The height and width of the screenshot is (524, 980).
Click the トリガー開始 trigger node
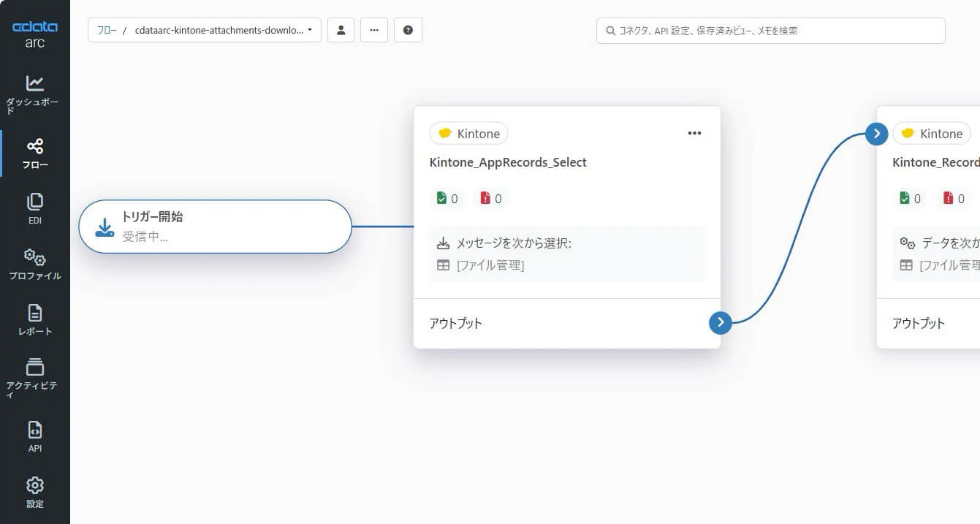215,227
